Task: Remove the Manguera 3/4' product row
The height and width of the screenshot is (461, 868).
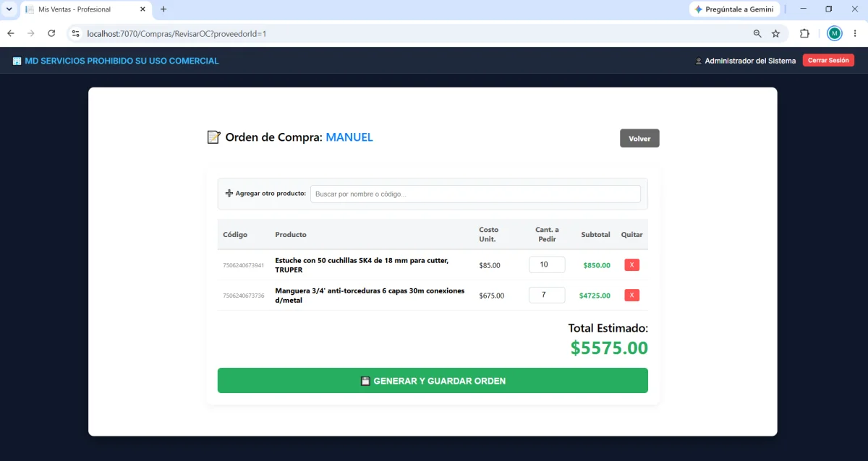Action: [632, 295]
